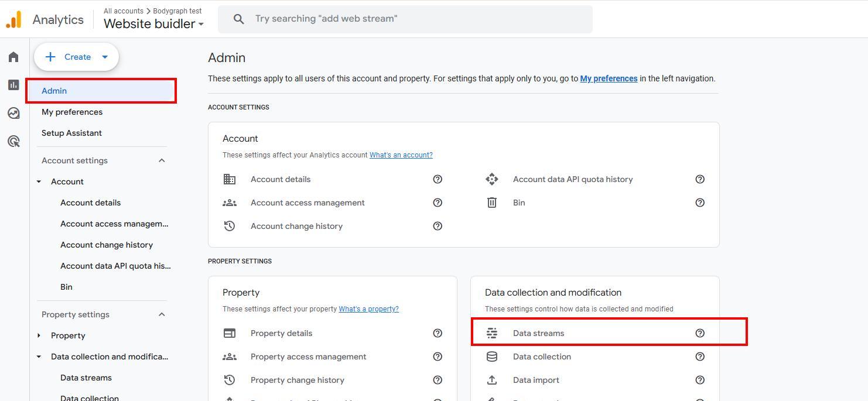Collapse the Account settings section
868x401 pixels.
(x=162, y=160)
